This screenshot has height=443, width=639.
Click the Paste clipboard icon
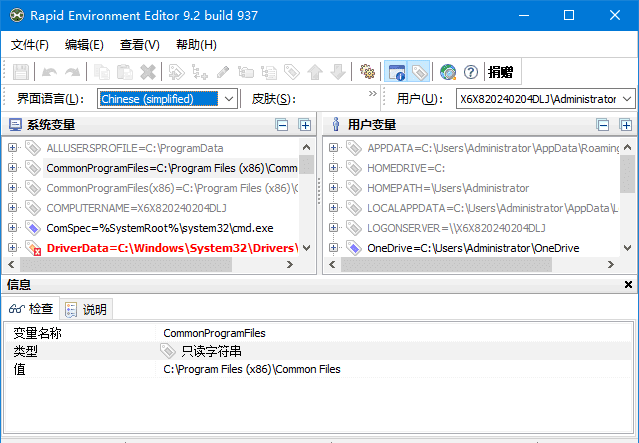click(125, 72)
